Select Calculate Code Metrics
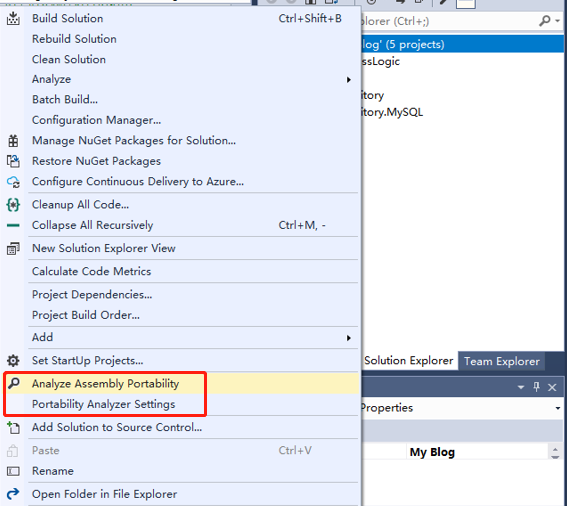 [181, 272]
